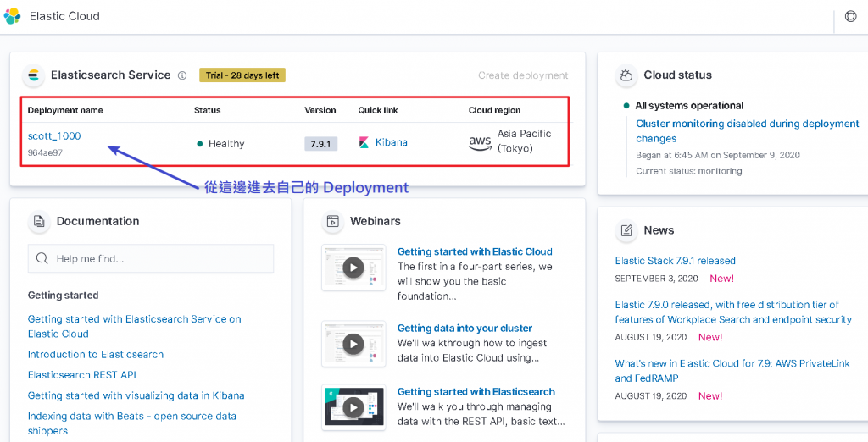
Task: Open Introduction to Elasticsearch link
Action: [96, 355]
